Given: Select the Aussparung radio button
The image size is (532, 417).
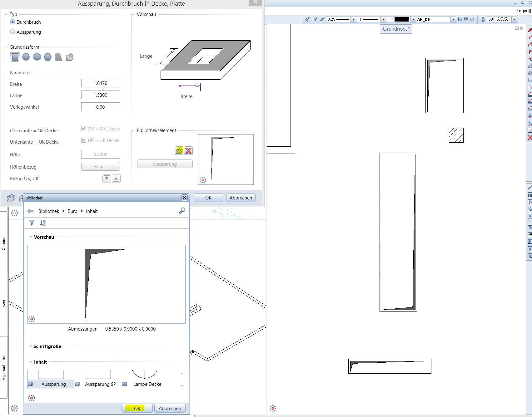Looking at the screenshot, I should pos(12,32).
